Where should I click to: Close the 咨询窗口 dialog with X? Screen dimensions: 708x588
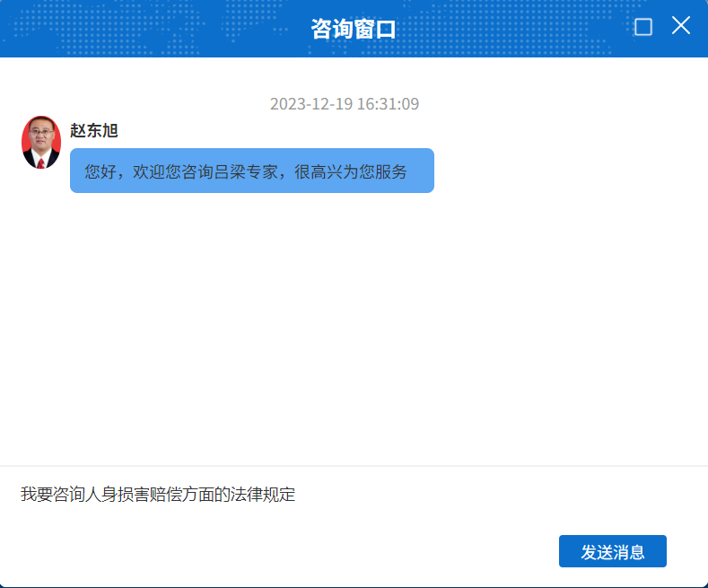[x=681, y=26]
